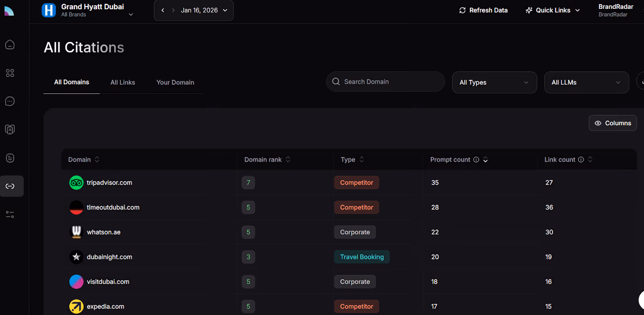Switch to the All Domains tab
Screen dimensions: 644x315
pos(72,82)
